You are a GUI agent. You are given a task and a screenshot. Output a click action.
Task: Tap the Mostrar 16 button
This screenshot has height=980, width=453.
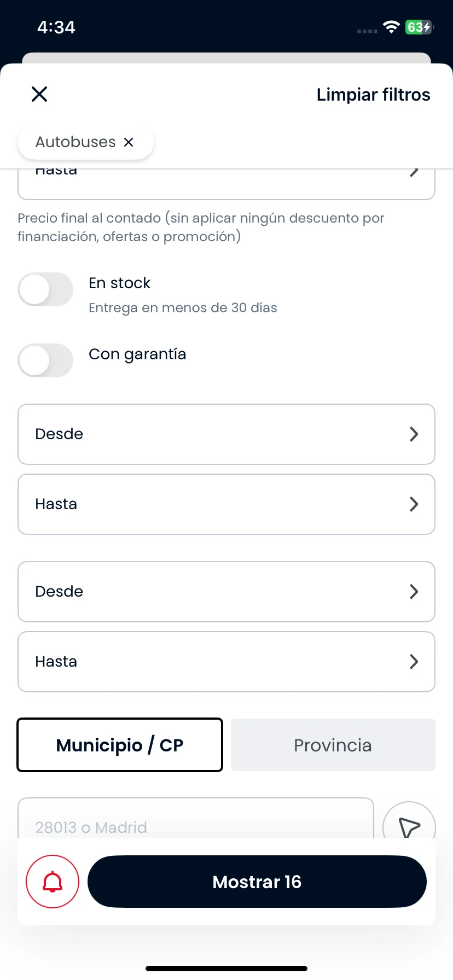pyautogui.click(x=257, y=882)
